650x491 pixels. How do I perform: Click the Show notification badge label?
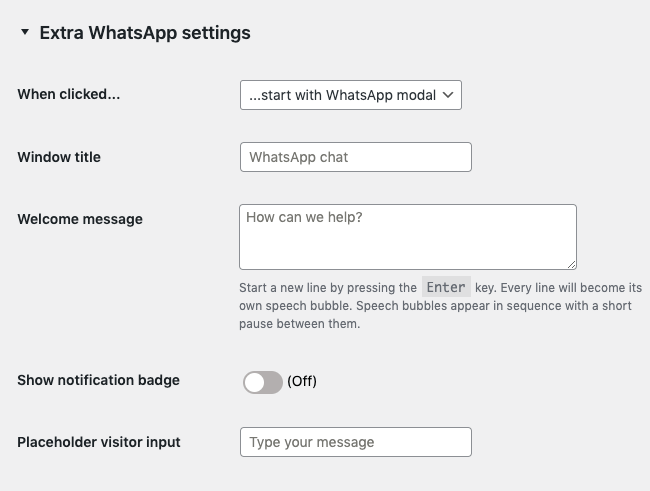pos(98,380)
